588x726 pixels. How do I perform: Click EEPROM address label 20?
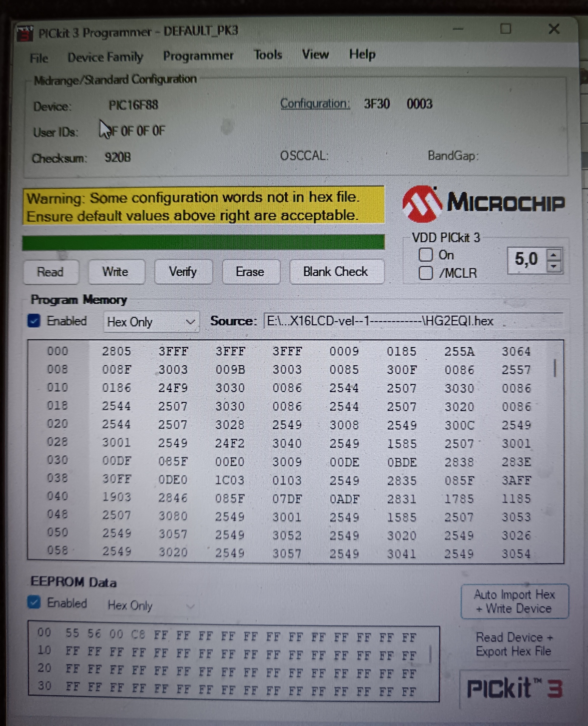(44, 668)
